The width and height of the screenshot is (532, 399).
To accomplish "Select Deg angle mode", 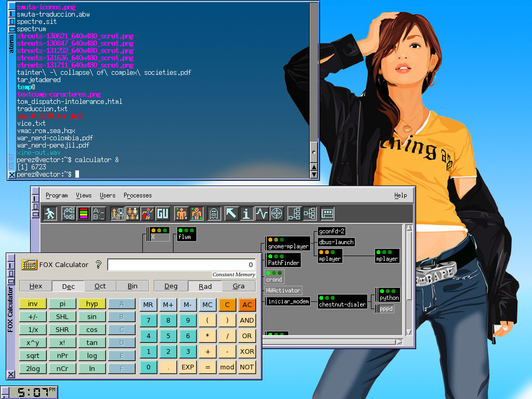I will [x=170, y=286].
